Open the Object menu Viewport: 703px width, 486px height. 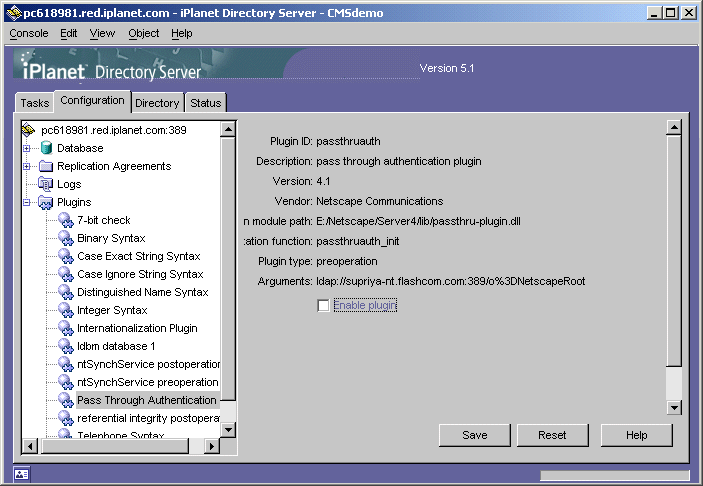pos(143,33)
